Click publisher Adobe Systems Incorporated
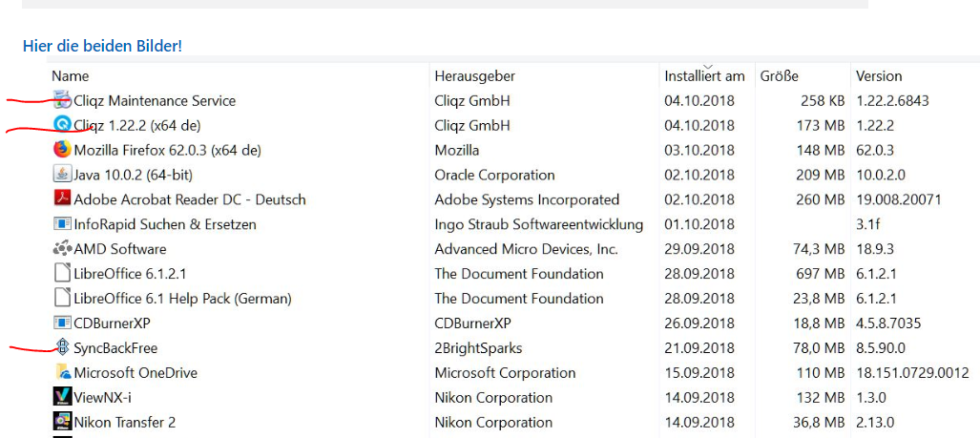The image size is (980, 438). tap(527, 200)
